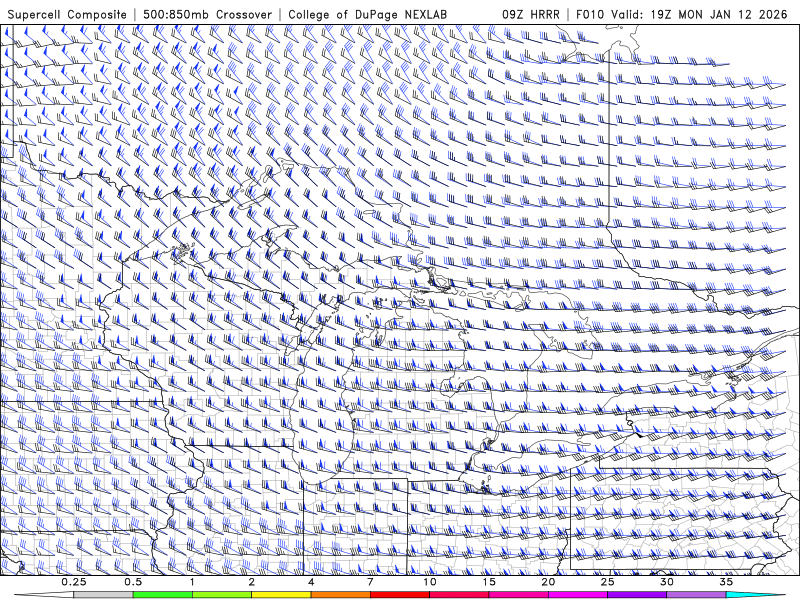
Task: Click the cyan color bar end segment
Action: [x=755, y=595]
